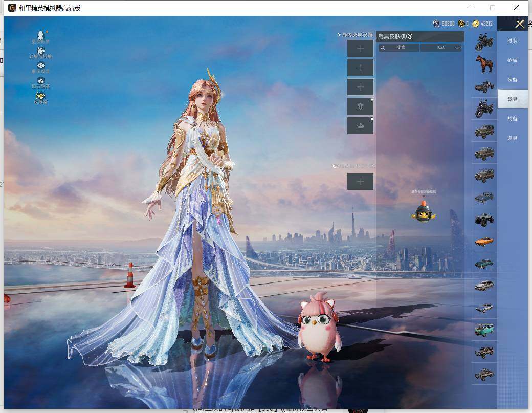Viewport: 532px width, 413px height.
Task: Switch to the 装备 tab
Action: pyautogui.click(x=513, y=80)
